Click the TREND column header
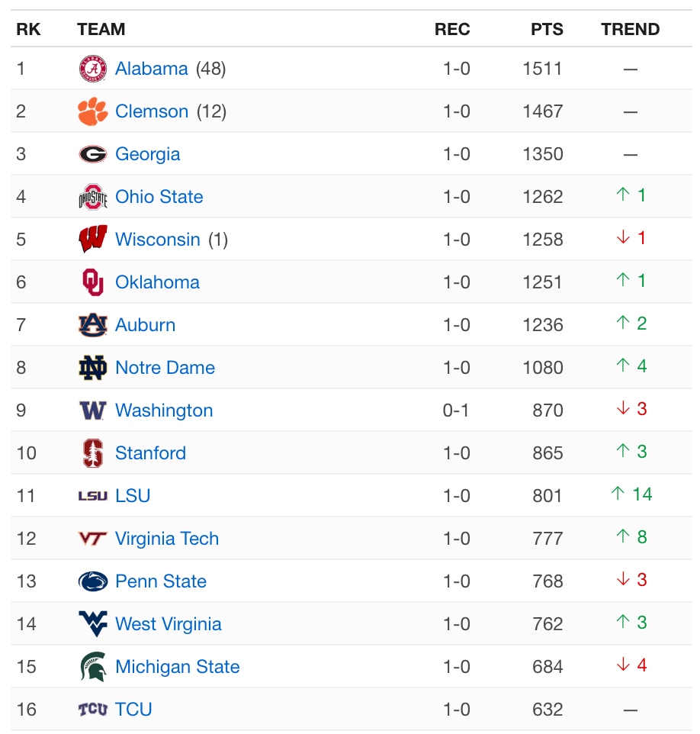The height and width of the screenshot is (734, 700). tap(630, 30)
